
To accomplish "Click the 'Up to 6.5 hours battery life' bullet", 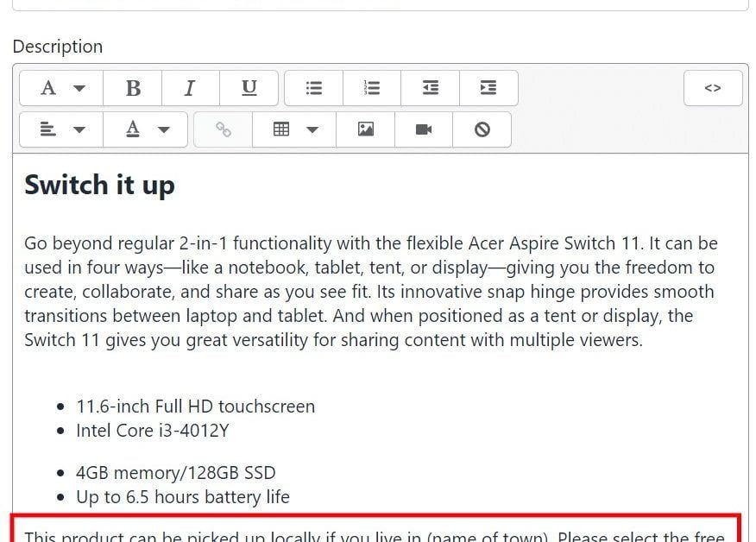I will pos(183,496).
